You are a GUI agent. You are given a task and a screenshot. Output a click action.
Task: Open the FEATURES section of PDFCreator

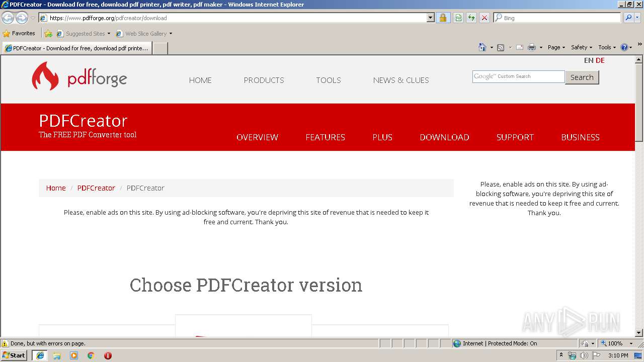click(x=326, y=137)
